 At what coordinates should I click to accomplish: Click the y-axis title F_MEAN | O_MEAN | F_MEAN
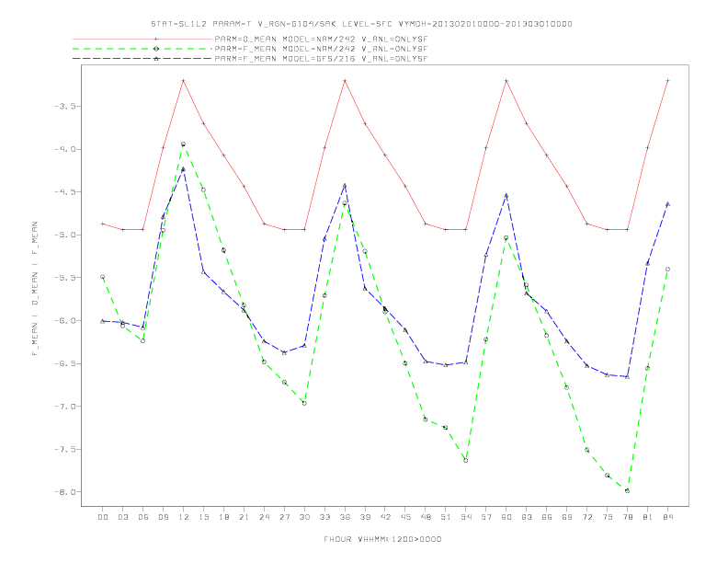(35, 289)
